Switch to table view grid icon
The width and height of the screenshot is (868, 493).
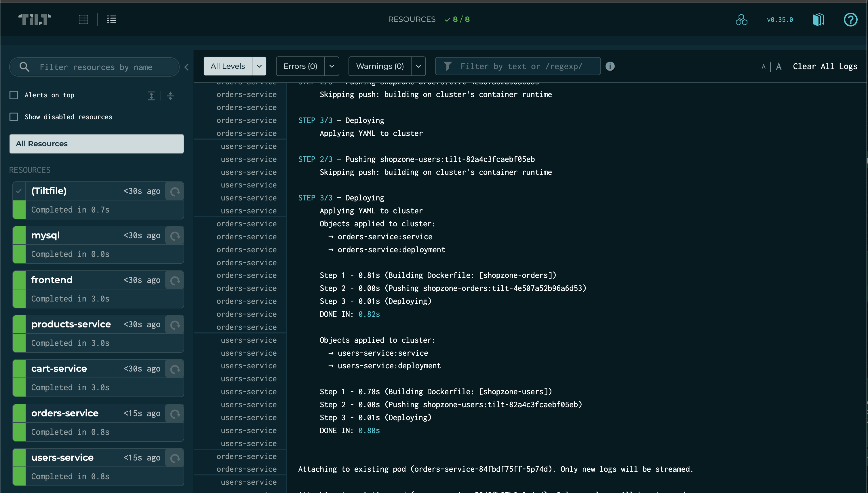(x=83, y=19)
